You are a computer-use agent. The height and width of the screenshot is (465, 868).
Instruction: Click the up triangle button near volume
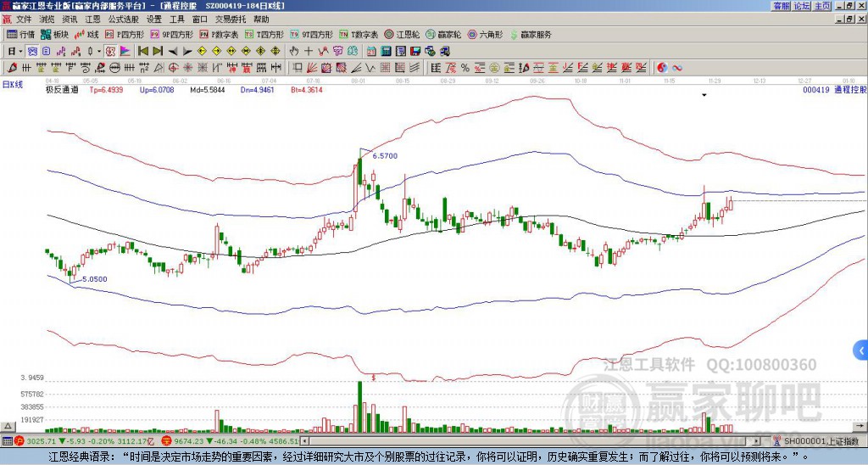pyautogui.click(x=8, y=426)
